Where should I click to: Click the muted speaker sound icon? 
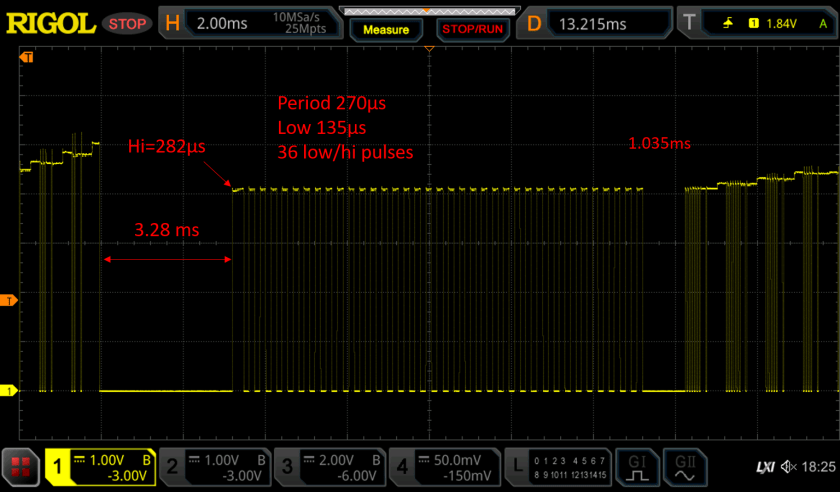tap(790, 467)
